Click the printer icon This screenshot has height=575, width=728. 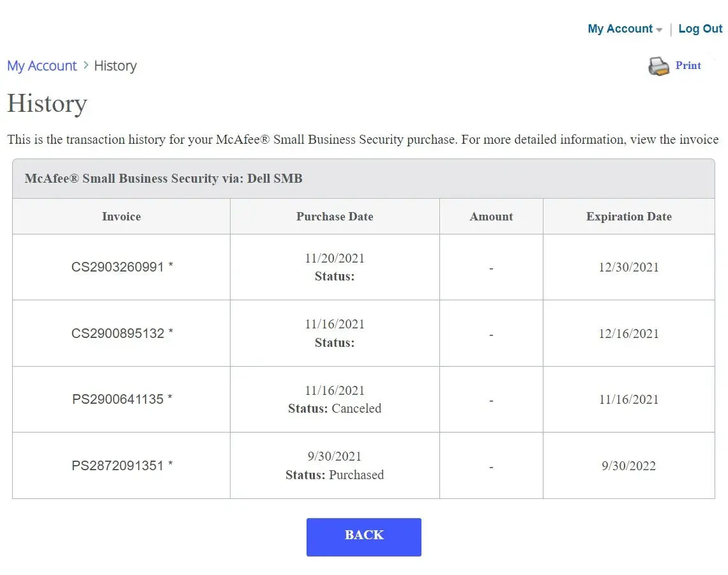(x=658, y=66)
